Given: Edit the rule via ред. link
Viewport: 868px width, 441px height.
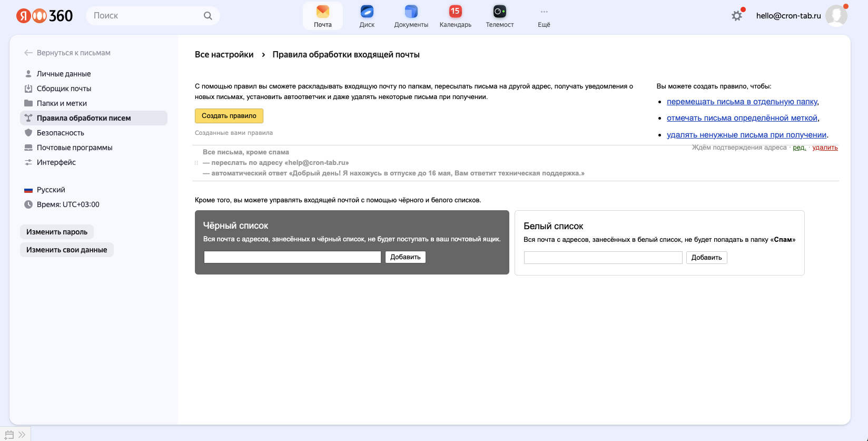Looking at the screenshot, I should 800,148.
